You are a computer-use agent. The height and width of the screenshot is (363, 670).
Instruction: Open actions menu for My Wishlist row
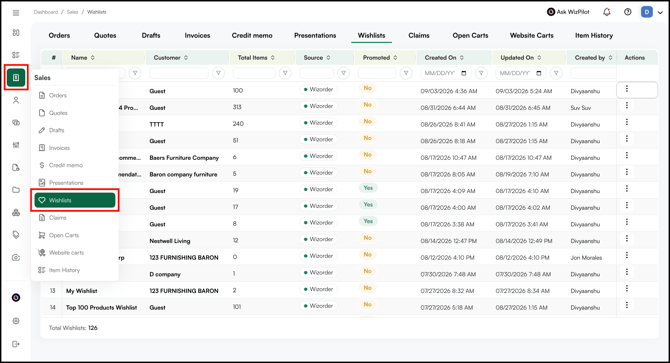tap(627, 289)
